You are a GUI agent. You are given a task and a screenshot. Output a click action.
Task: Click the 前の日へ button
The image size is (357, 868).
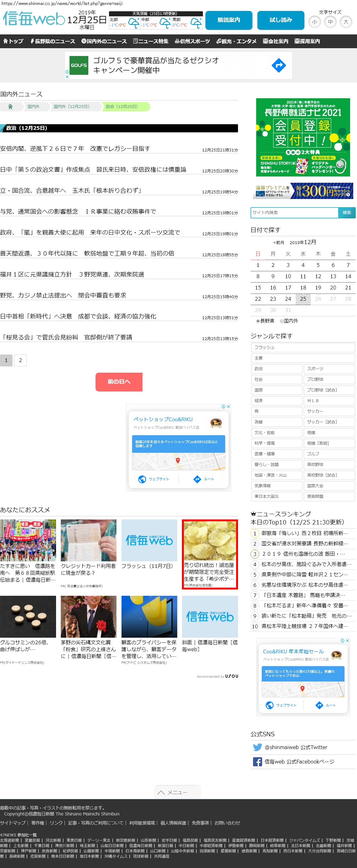[119, 382]
